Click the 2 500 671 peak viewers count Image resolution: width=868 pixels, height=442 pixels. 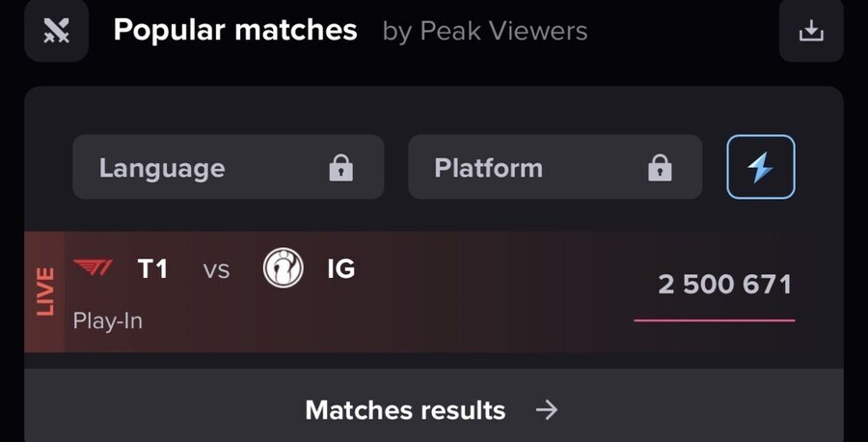click(724, 285)
